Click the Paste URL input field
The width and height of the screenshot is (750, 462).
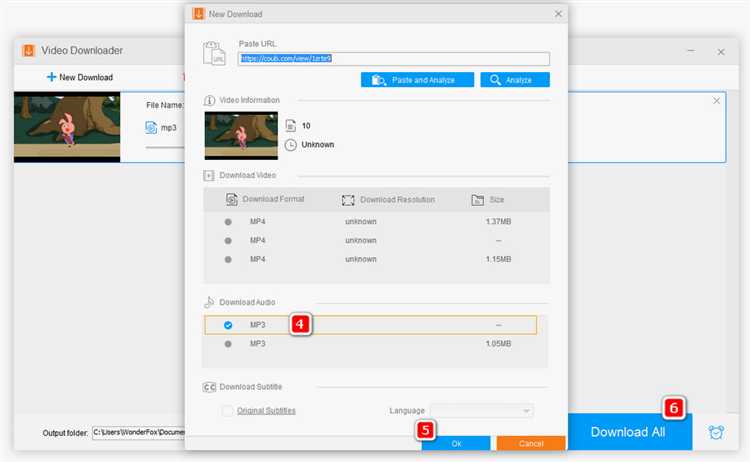(394, 59)
